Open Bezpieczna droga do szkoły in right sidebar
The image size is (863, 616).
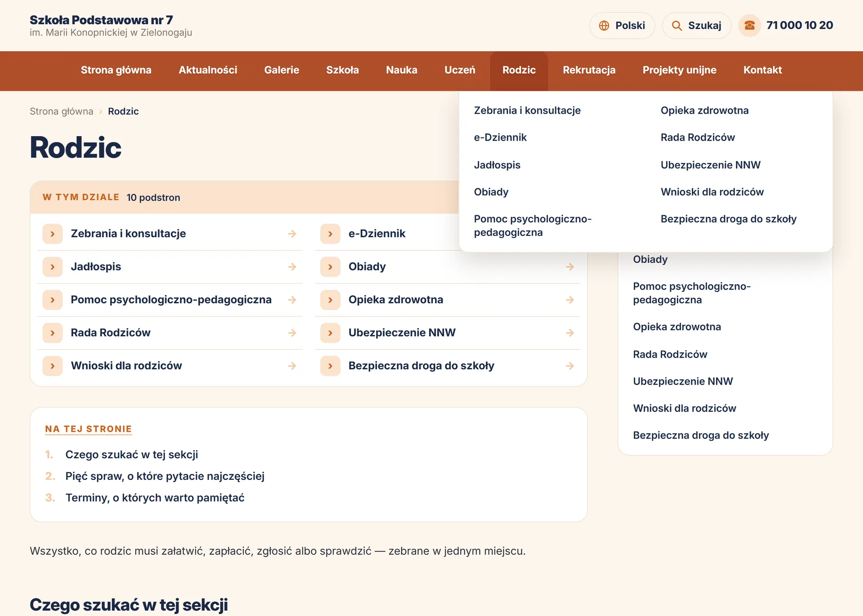click(x=701, y=435)
